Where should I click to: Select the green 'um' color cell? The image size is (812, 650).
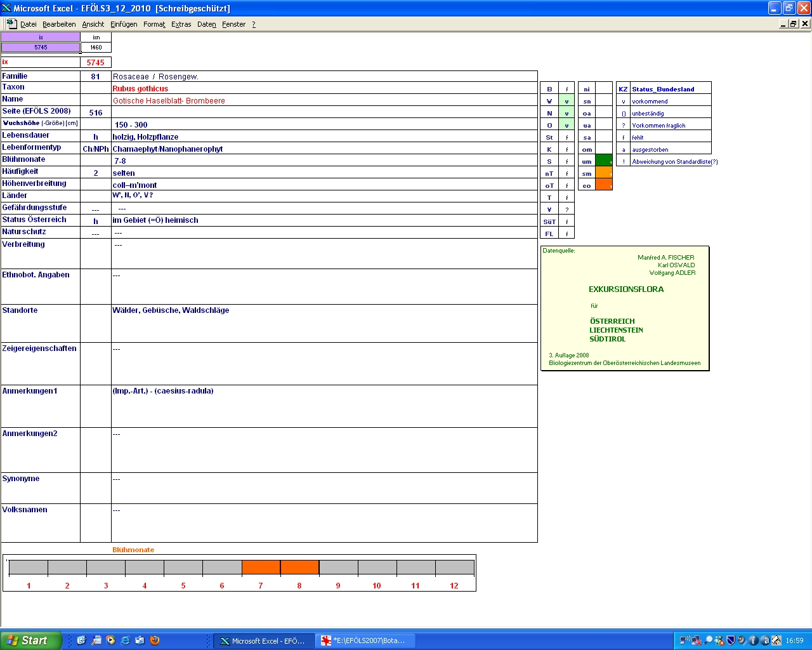click(604, 161)
